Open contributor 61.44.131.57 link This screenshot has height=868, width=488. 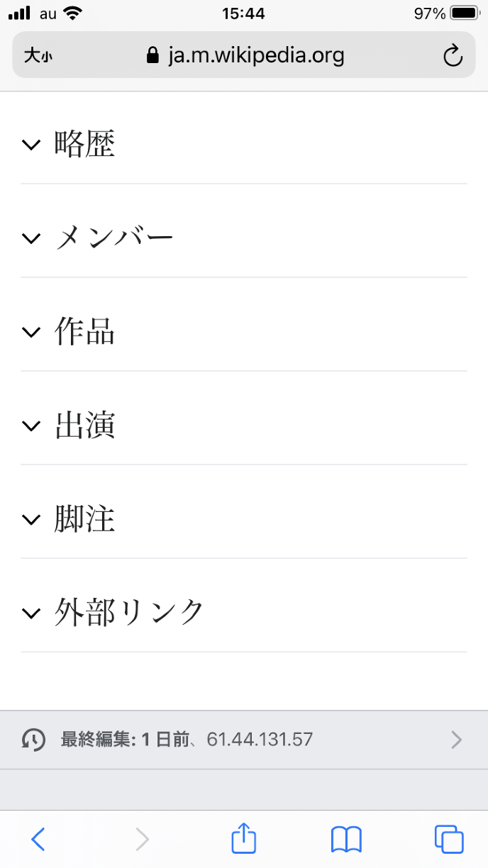coord(260,740)
